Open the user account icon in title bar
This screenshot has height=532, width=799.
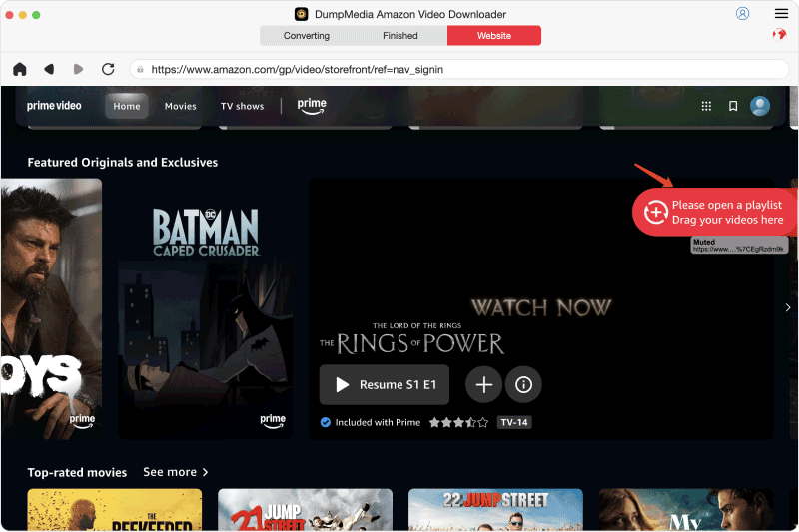point(742,13)
